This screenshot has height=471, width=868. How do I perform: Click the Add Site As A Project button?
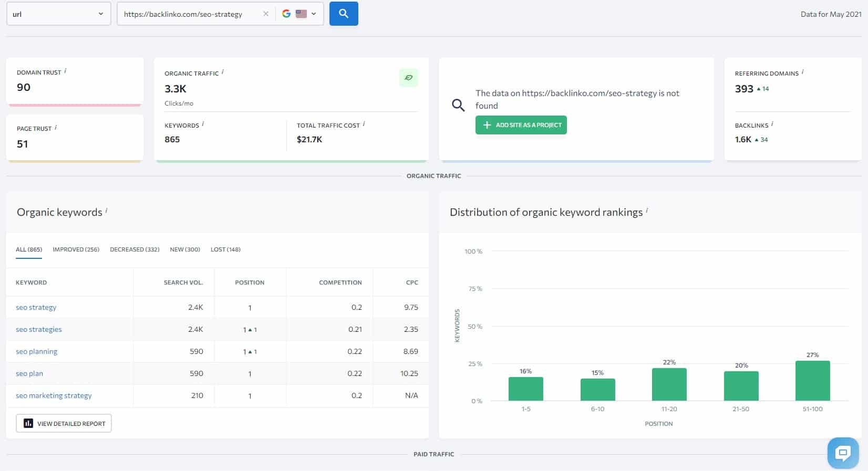point(521,125)
